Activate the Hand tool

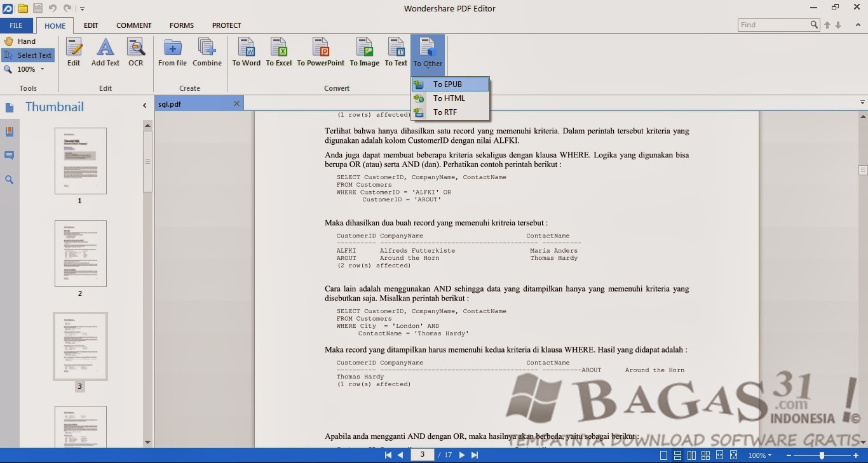(20, 41)
